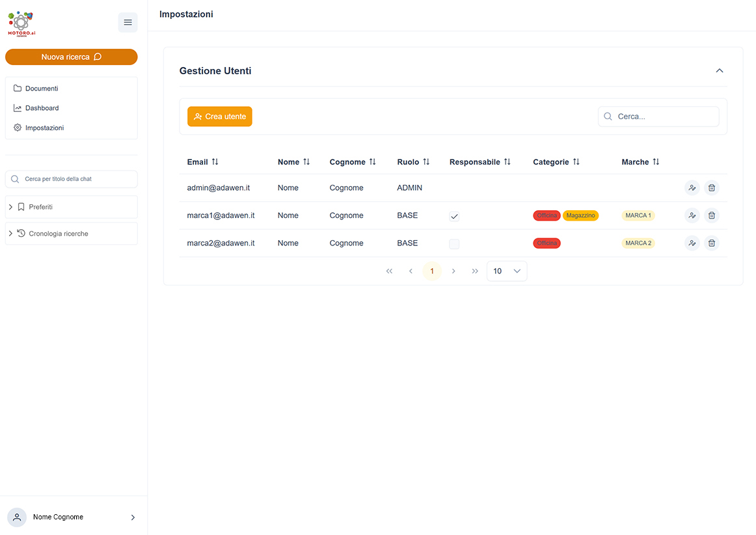Edit the marca1@adawen.it user
The image size is (756, 535).
pyautogui.click(x=692, y=215)
